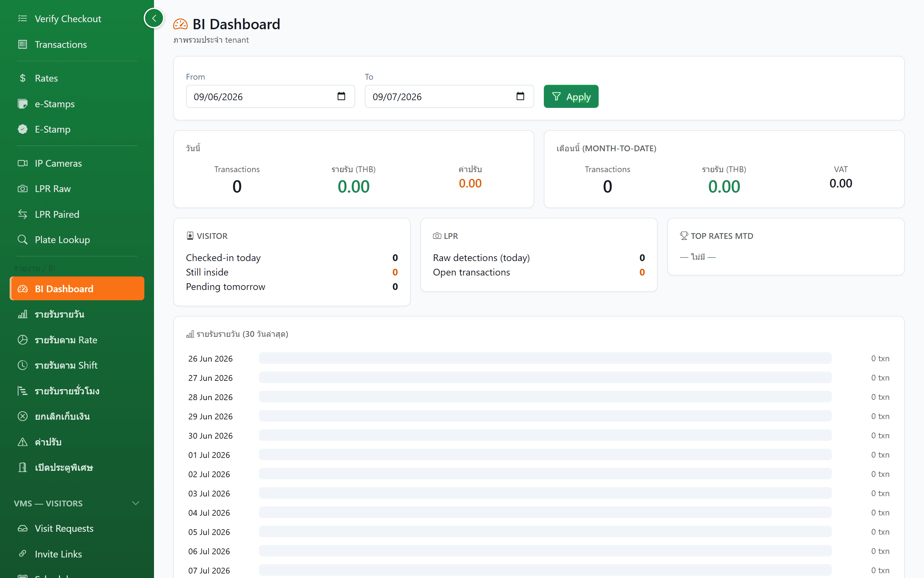
Task: Open the รายรับตาม Rate report
Action: 77,340
